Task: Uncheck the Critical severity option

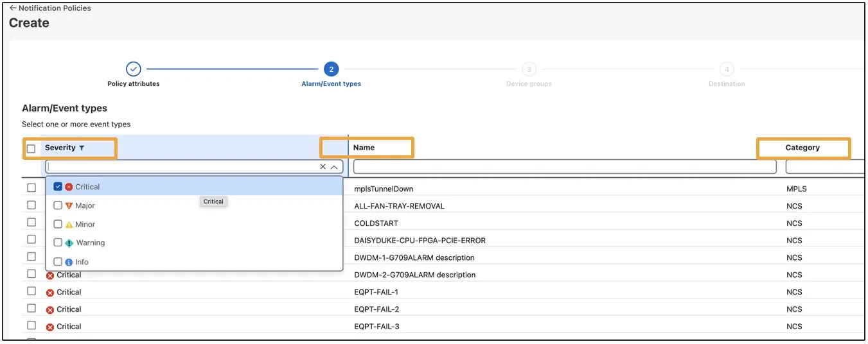Action: pyautogui.click(x=58, y=187)
